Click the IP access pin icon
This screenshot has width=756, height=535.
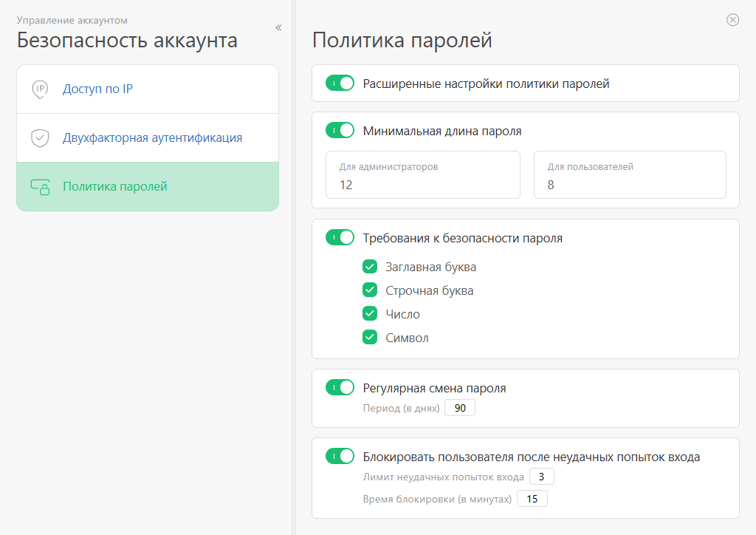click(40, 89)
